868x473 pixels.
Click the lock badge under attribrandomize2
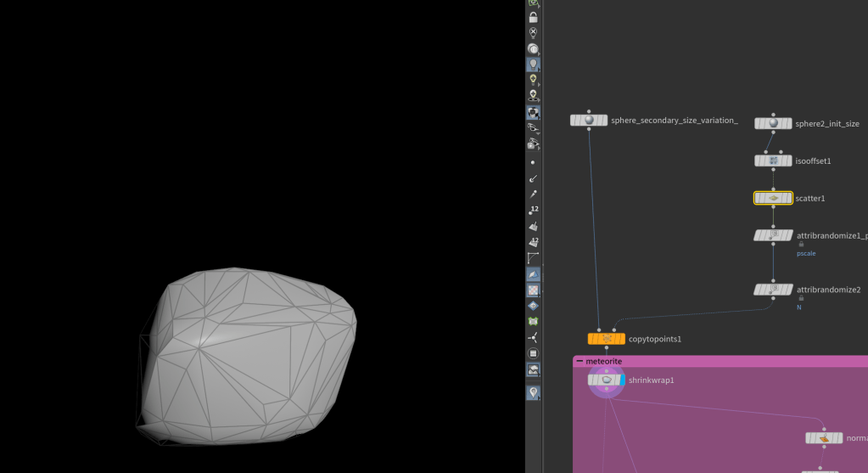799,299
